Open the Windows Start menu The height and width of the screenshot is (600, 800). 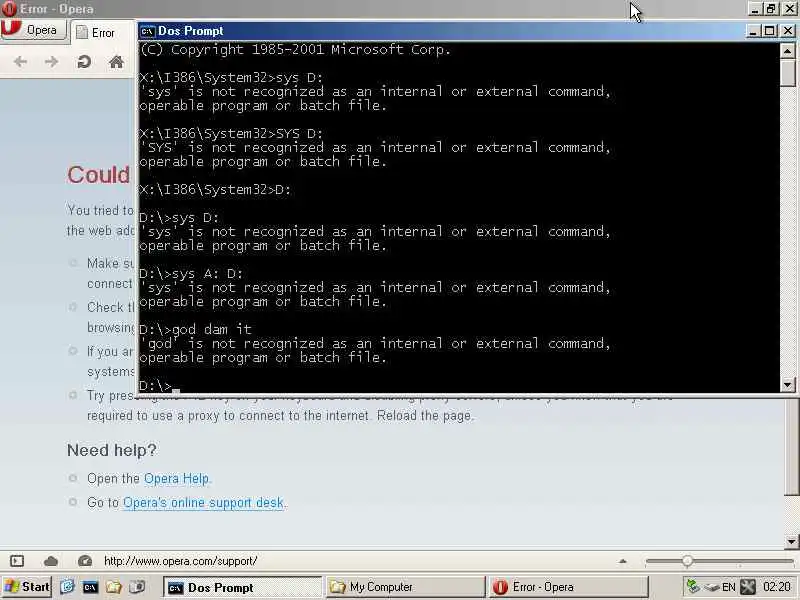click(27, 587)
